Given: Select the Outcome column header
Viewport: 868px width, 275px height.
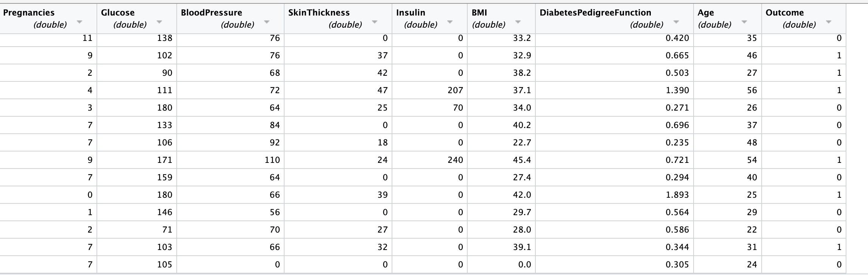Looking at the screenshot, I should 804,19.
